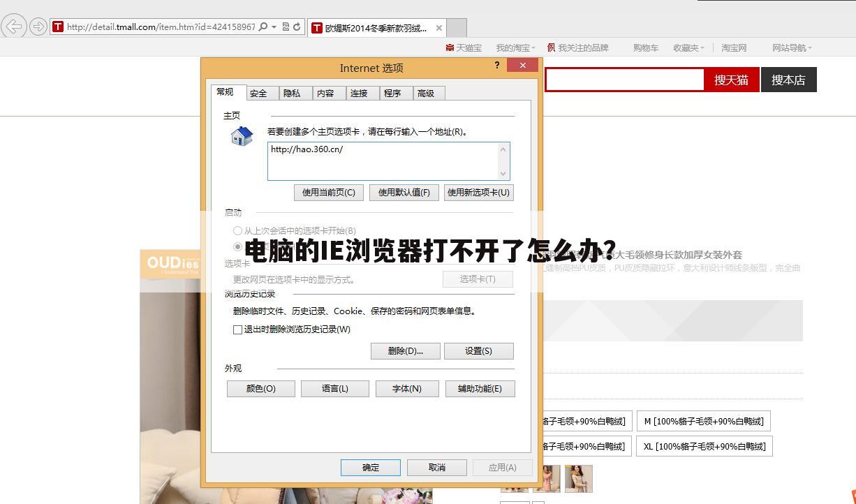Click the 设置(S) button
Image resolution: width=856 pixels, height=504 pixels.
[479, 351]
